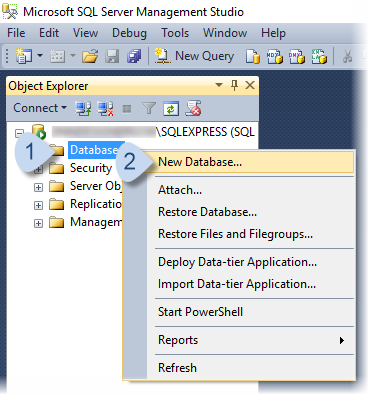Open the Connect dropdown in Object Explorer
369x395 pixels.
[40, 108]
